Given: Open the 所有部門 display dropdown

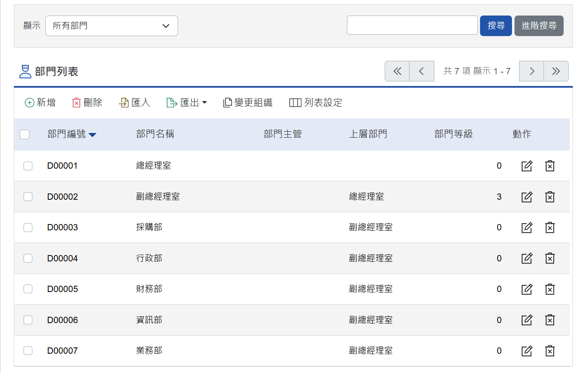Looking at the screenshot, I should click(112, 26).
